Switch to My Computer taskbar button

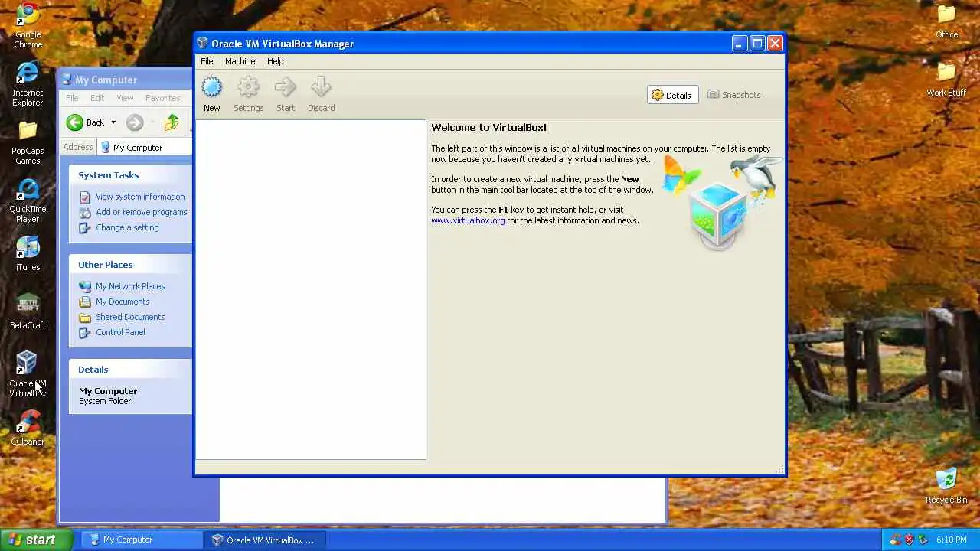click(140, 540)
